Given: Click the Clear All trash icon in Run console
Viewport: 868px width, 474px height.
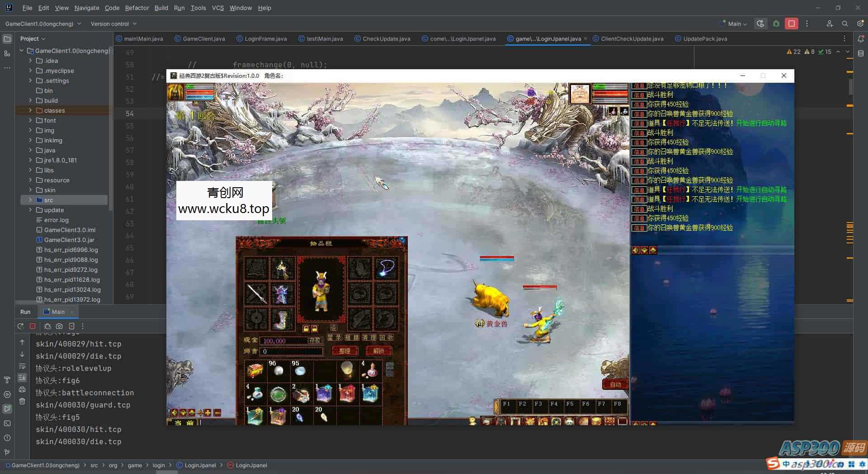Looking at the screenshot, I should [22, 401].
